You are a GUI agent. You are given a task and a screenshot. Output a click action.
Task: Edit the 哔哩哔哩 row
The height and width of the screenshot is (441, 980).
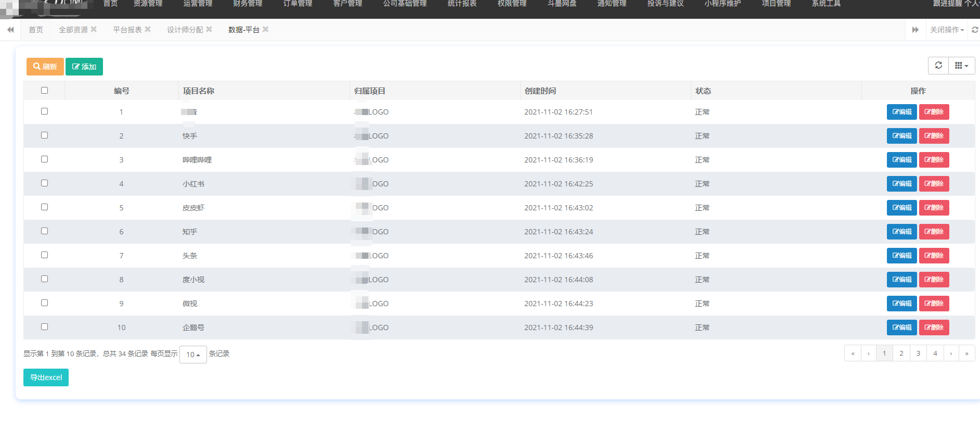tap(901, 160)
